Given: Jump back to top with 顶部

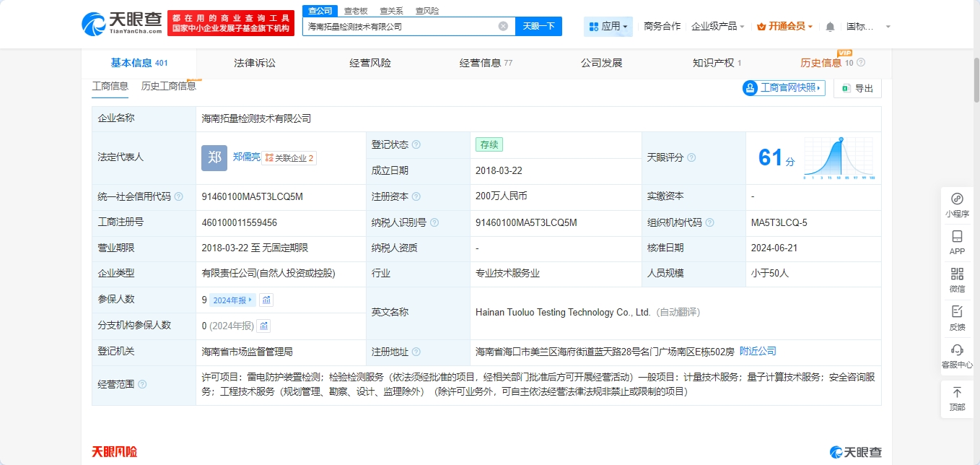Looking at the screenshot, I should coord(957,399).
